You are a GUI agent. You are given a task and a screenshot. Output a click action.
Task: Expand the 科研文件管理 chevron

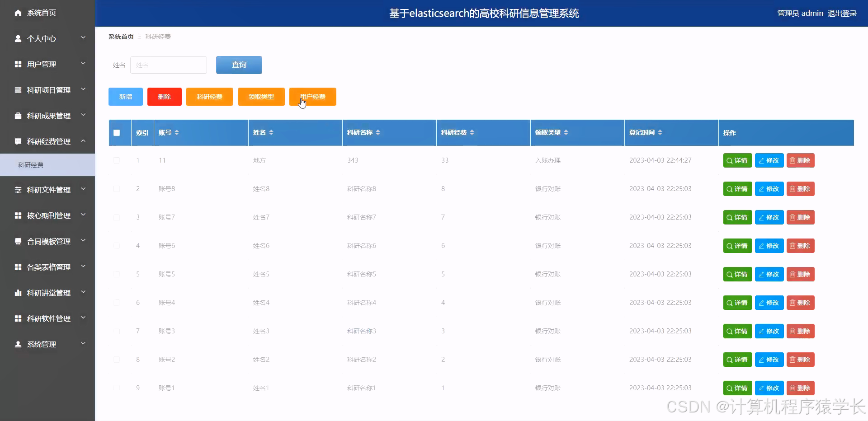coord(83,189)
